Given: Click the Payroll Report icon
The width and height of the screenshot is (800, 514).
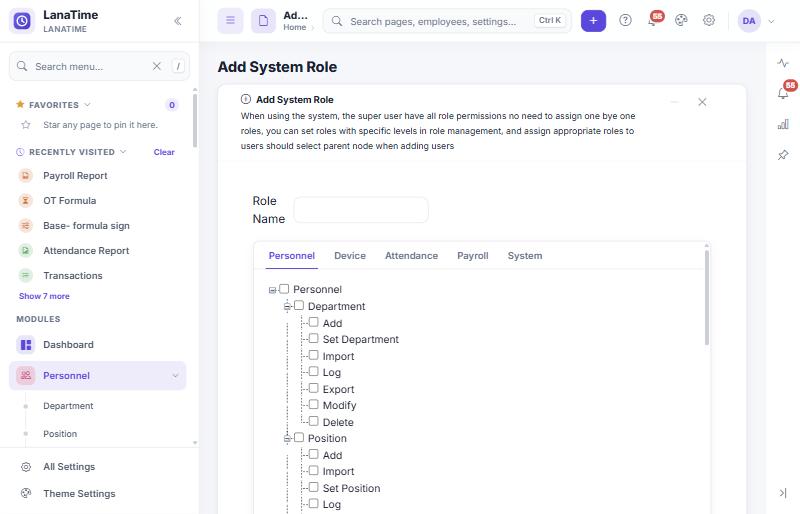Looking at the screenshot, I should (26, 176).
